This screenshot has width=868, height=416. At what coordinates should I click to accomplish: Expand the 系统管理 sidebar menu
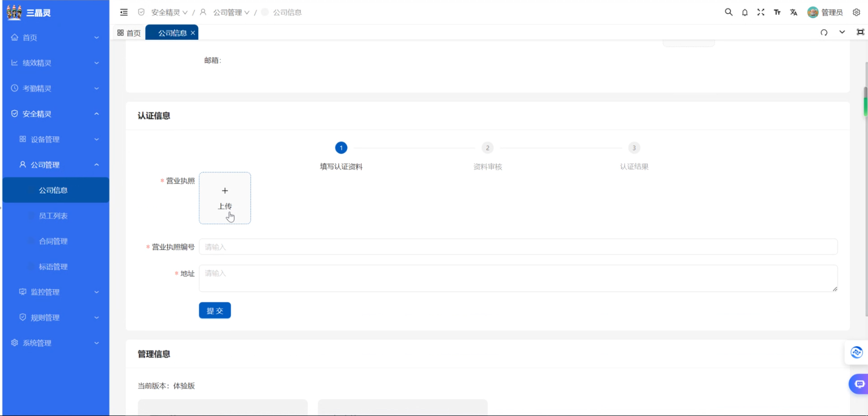tap(56, 343)
